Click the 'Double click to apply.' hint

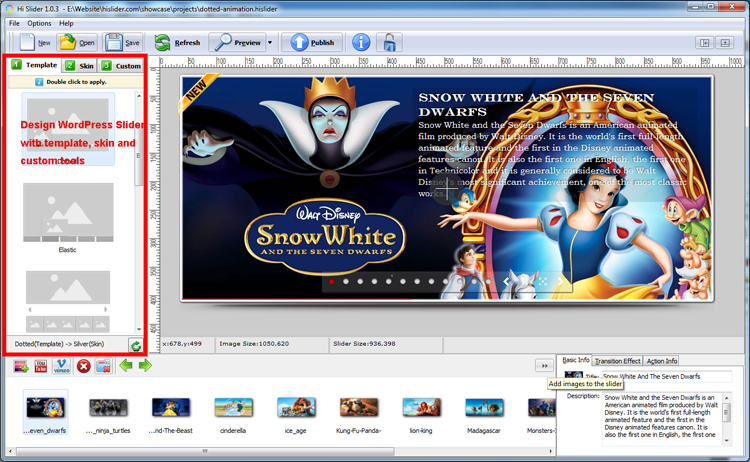pyautogui.click(x=77, y=82)
